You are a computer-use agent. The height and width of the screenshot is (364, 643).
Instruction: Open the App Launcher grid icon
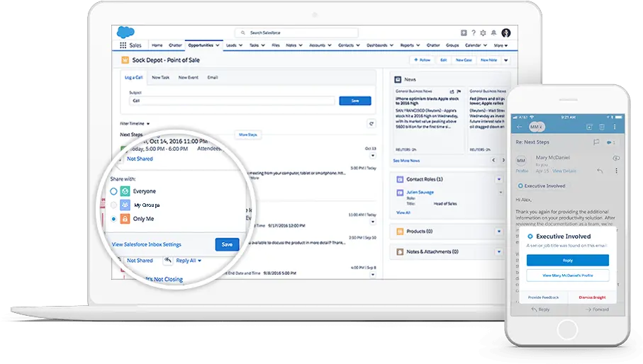(123, 45)
